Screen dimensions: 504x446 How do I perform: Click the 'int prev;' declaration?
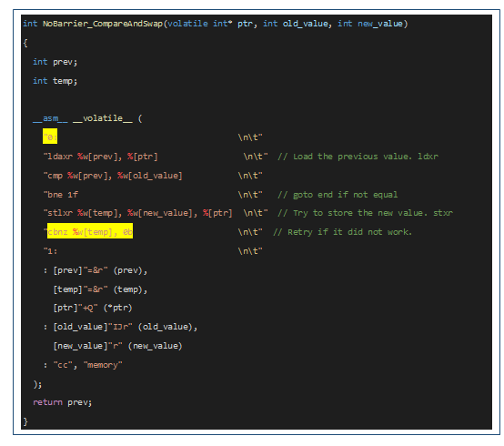(x=55, y=62)
